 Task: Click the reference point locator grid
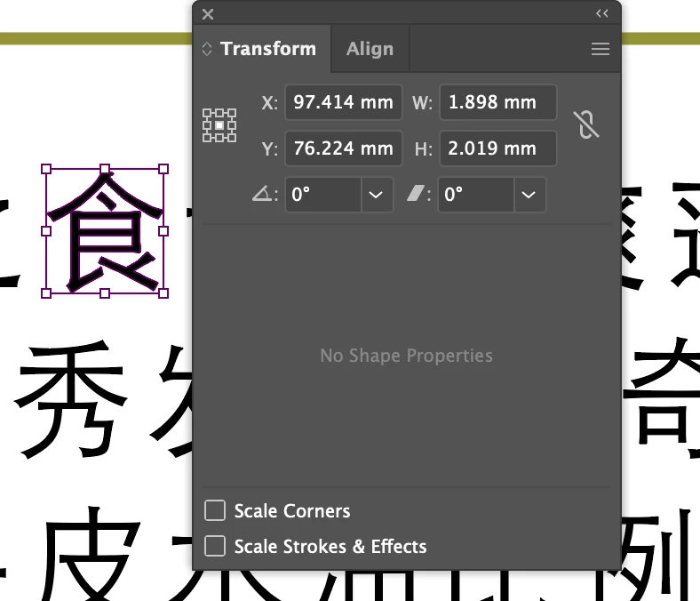click(219, 125)
